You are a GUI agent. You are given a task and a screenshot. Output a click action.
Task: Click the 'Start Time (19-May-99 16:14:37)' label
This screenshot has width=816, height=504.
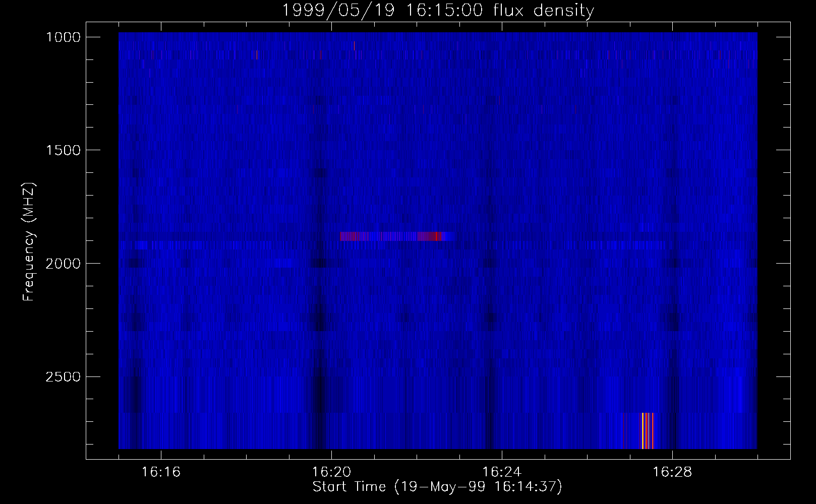point(437,487)
